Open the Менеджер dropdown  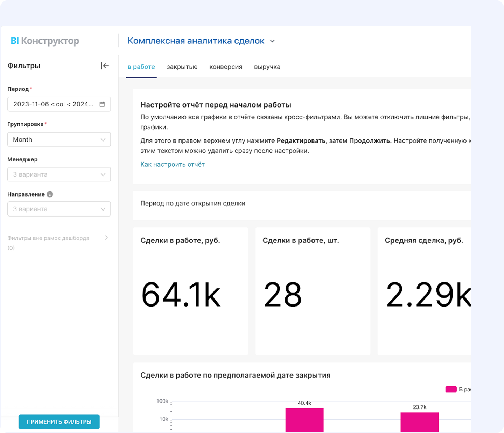point(59,174)
